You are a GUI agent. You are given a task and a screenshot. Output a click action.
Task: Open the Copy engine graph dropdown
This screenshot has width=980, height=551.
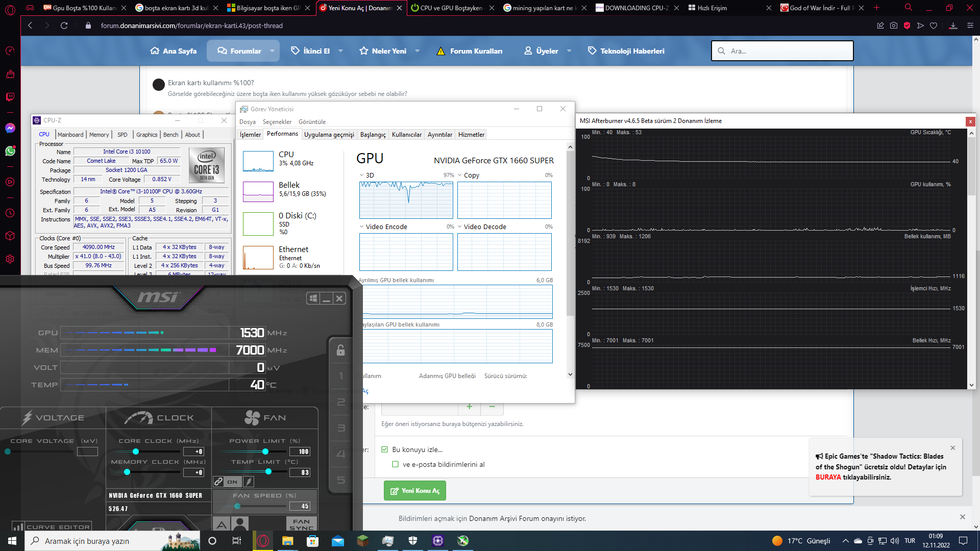tap(460, 175)
